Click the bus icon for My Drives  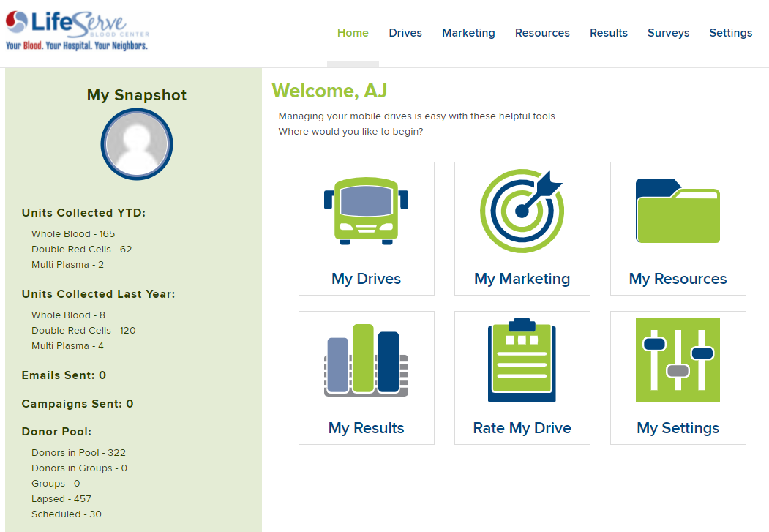(366, 209)
